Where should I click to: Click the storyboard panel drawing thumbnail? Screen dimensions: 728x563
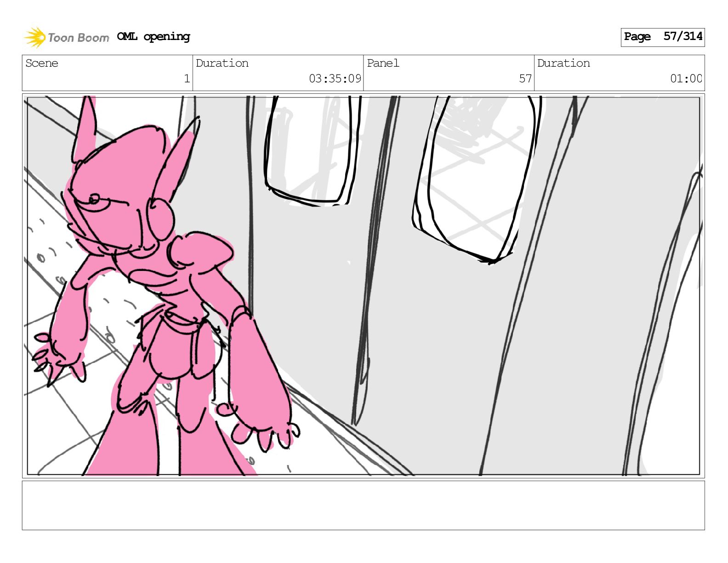click(x=364, y=286)
